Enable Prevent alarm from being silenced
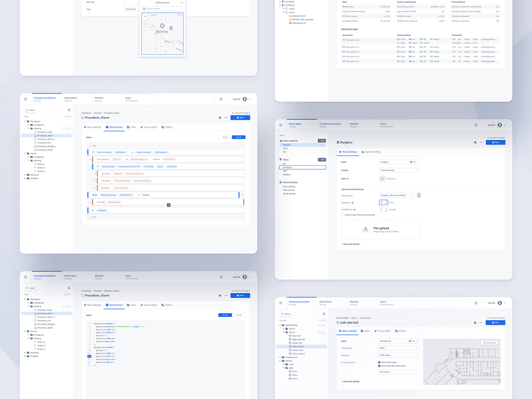Image resolution: width=532 pixels, height=399 pixels. click(x=343, y=215)
